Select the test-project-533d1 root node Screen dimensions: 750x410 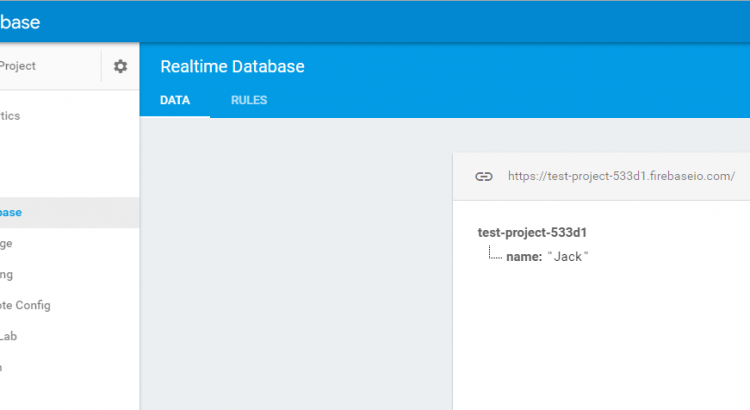(x=532, y=232)
